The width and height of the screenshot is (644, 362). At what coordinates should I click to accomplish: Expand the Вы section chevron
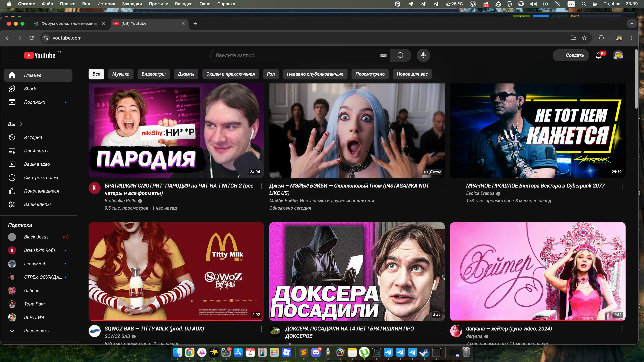[21, 124]
